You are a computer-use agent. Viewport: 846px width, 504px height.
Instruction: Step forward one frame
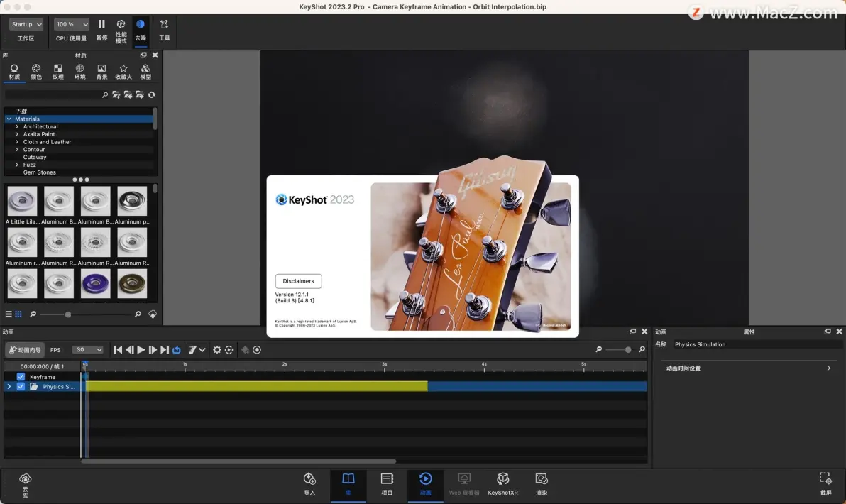point(153,350)
